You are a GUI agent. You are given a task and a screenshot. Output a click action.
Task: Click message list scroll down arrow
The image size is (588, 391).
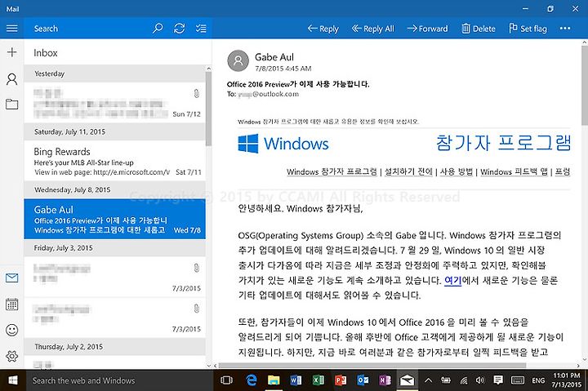coord(209,366)
